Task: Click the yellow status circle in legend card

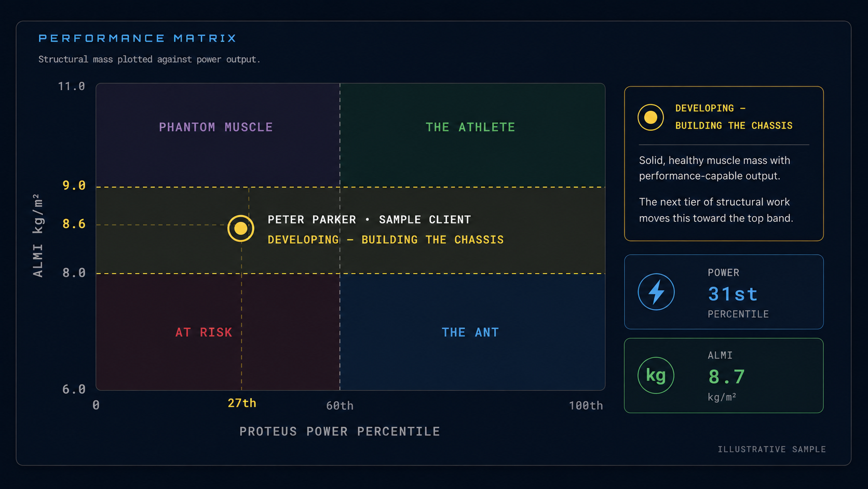Action: [x=650, y=117]
